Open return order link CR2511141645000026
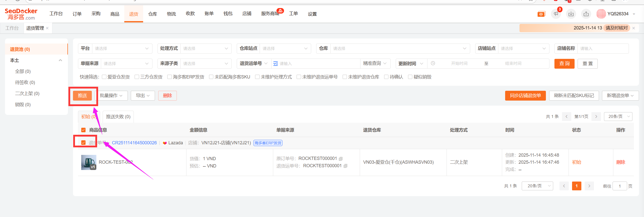Viewport: 644px width, 217px height. (x=134, y=143)
